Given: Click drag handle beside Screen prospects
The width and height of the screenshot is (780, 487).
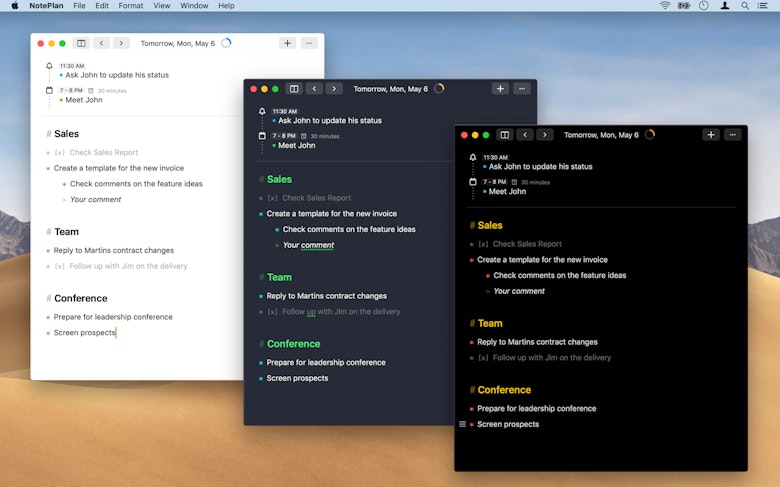Looking at the screenshot, I should tap(463, 424).
